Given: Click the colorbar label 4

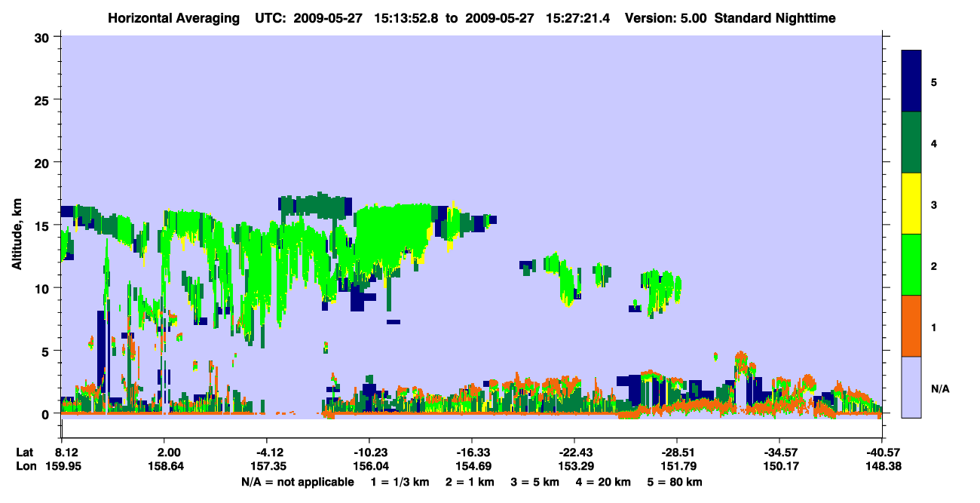Looking at the screenshot, I should point(934,143).
